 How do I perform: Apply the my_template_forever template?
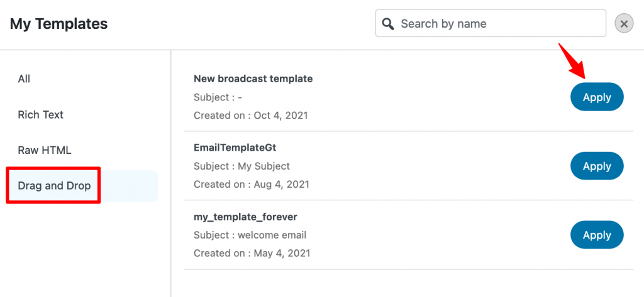(597, 235)
